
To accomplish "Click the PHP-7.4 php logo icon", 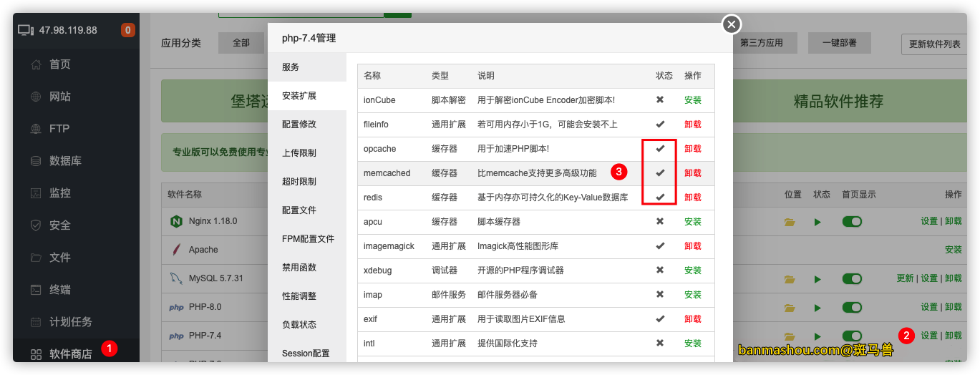I will pos(176,336).
